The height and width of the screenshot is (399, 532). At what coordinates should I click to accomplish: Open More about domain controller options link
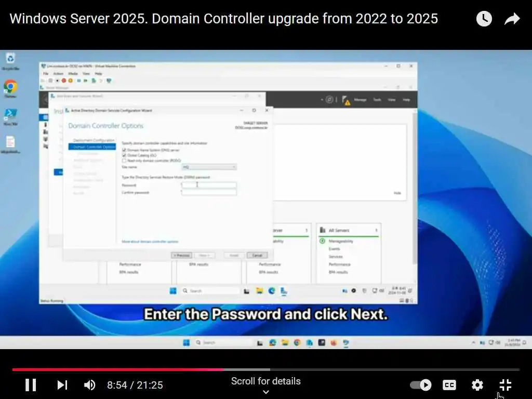pos(150,242)
